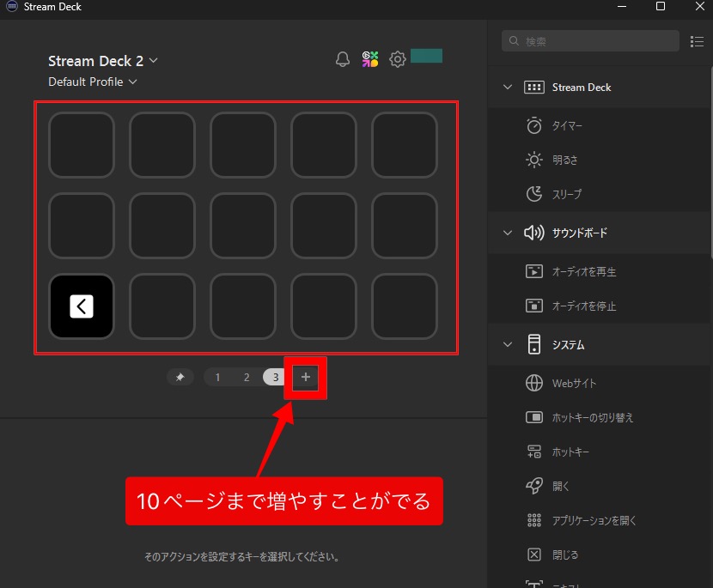Click the Stream Deck app icon in title bar

(x=11, y=6)
